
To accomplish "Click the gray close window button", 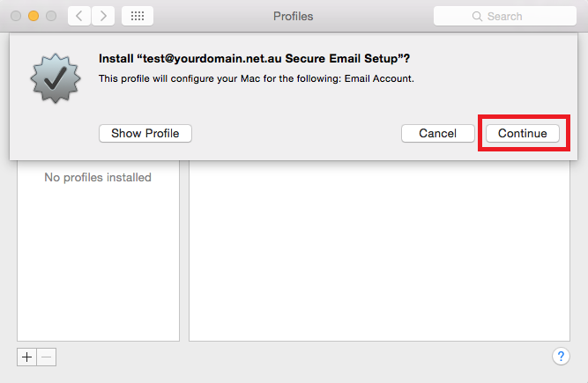I will coord(16,16).
